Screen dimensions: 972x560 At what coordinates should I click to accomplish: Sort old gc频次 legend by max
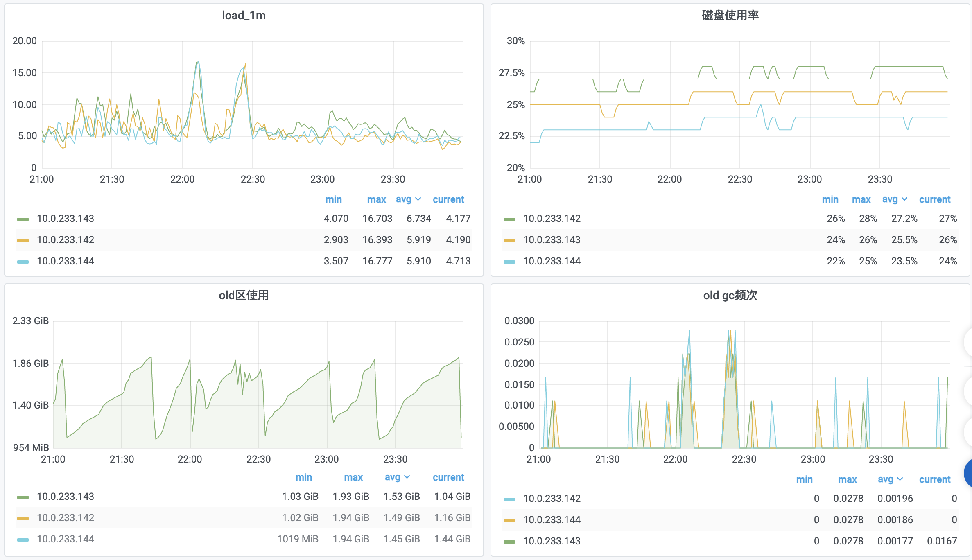click(847, 479)
